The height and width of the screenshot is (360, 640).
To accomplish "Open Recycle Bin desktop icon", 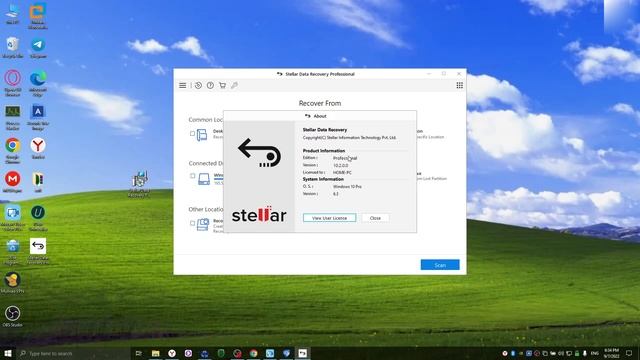I will coord(13,47).
